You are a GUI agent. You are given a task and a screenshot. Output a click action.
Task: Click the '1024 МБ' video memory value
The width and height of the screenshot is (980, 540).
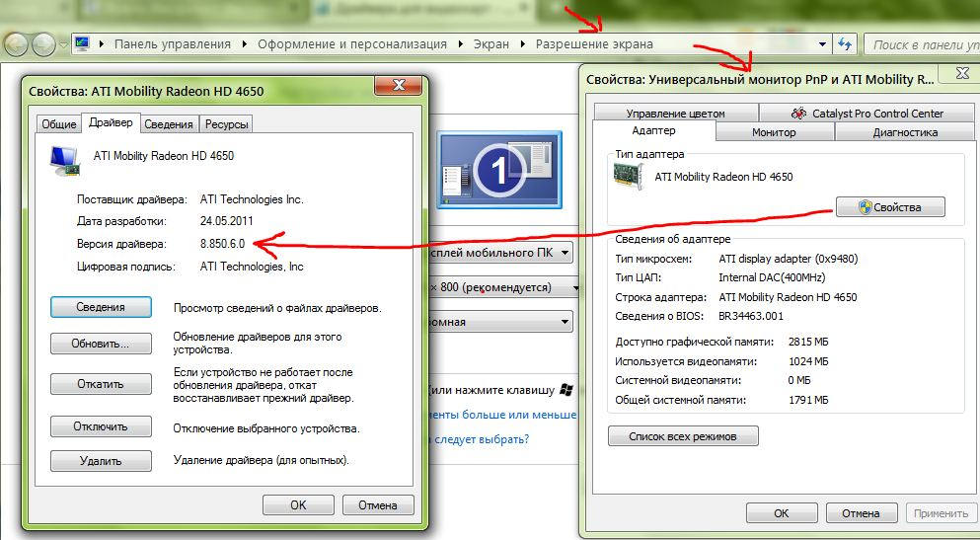click(808, 361)
